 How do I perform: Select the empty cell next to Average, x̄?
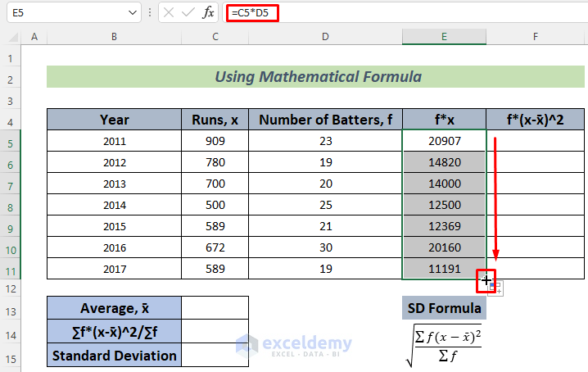click(x=215, y=308)
